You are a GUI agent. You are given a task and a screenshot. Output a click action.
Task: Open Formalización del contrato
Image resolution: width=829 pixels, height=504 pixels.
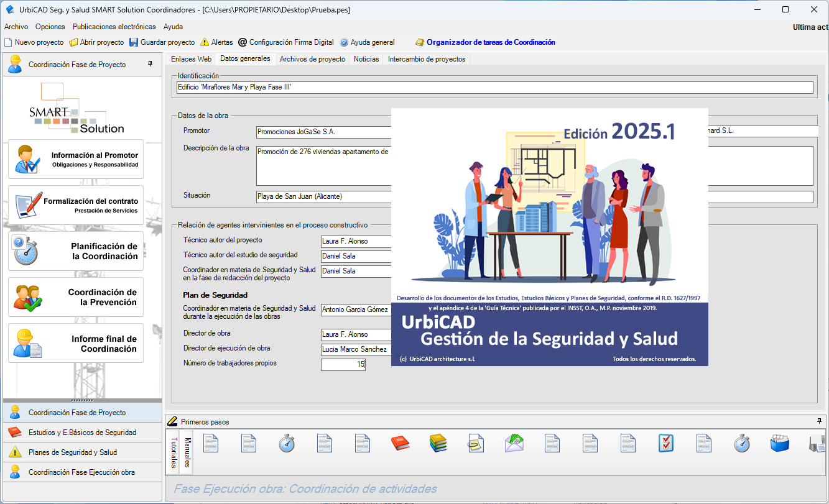[x=76, y=205]
